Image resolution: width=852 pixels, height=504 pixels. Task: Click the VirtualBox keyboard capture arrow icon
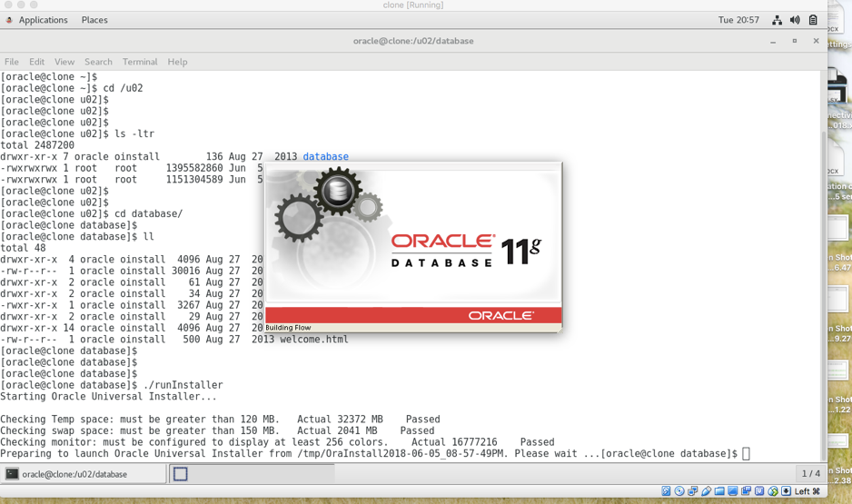point(787,491)
